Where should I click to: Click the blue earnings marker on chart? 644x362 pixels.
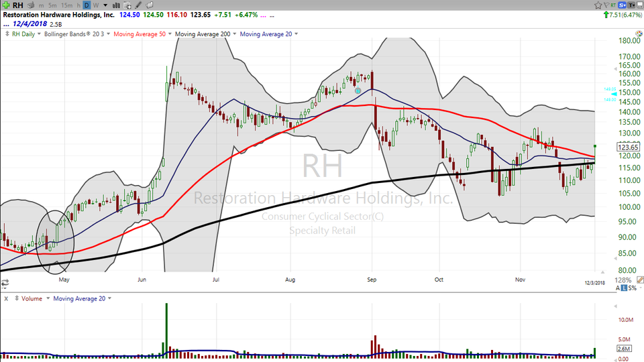358,90
